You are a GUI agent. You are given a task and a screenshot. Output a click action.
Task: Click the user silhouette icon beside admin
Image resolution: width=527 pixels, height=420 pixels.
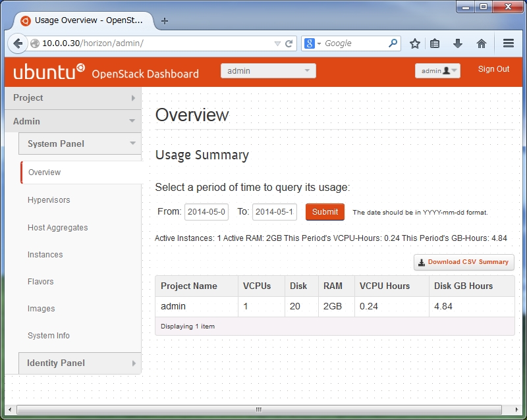446,70
